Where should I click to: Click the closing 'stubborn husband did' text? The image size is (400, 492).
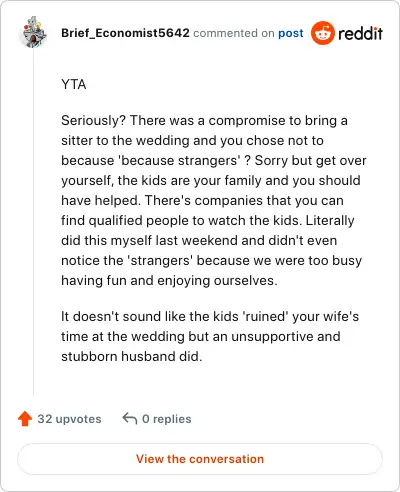(132, 356)
